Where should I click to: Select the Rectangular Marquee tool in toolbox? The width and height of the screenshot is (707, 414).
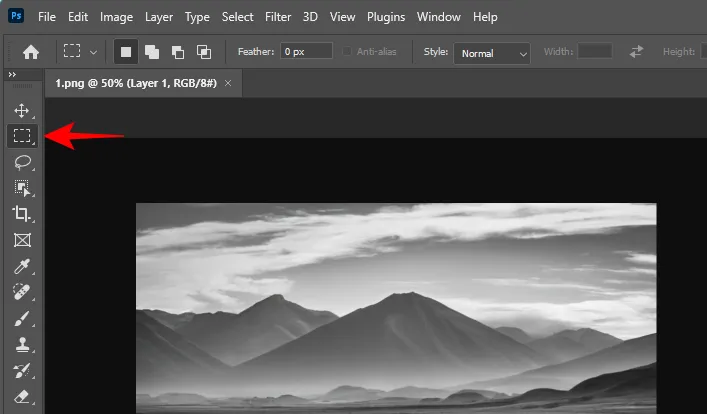pos(22,136)
